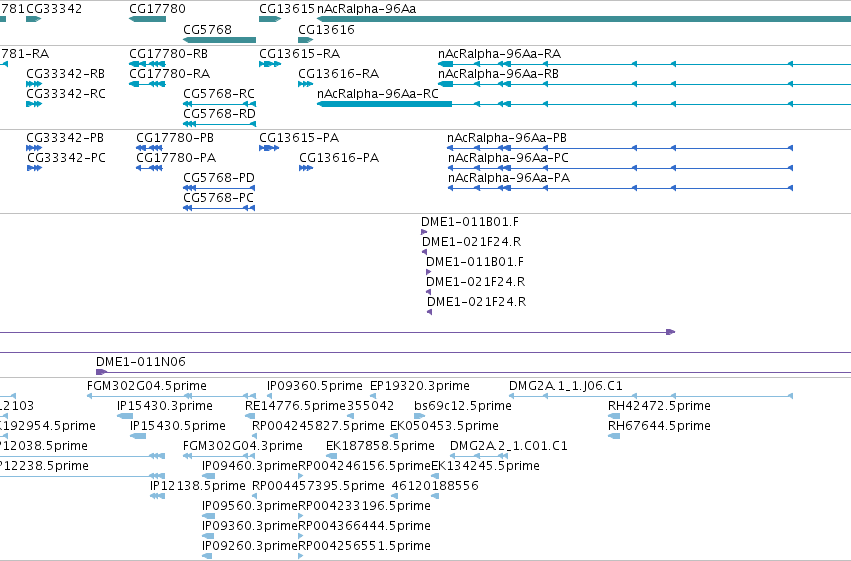Image resolution: width=851 pixels, height=561 pixels.
Task: Click the thick exon of nAcRalpha-96Aa-RC
Action: [x=384, y=104]
